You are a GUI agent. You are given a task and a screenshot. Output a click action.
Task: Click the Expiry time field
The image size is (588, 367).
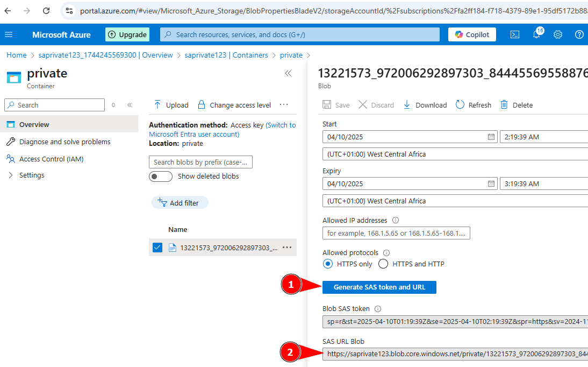coord(544,183)
